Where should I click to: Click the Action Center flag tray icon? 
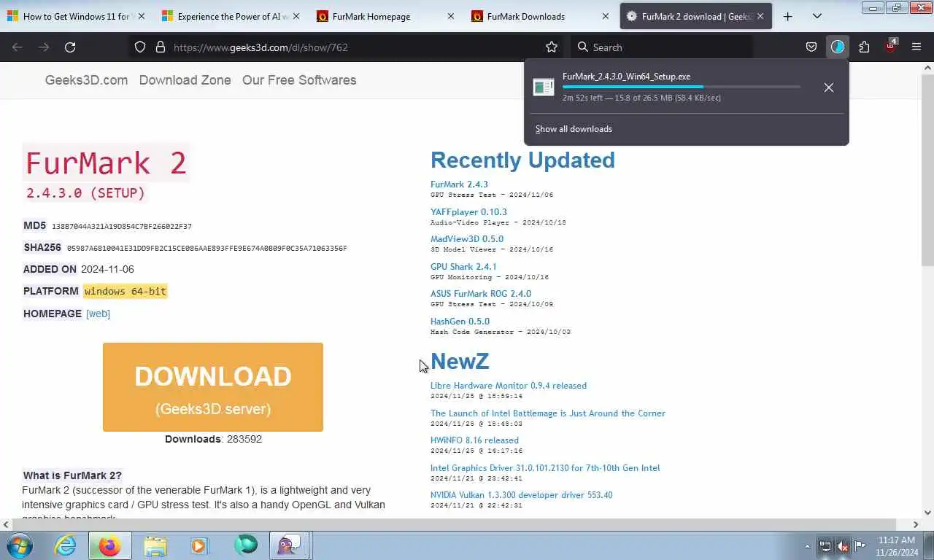(x=860, y=546)
